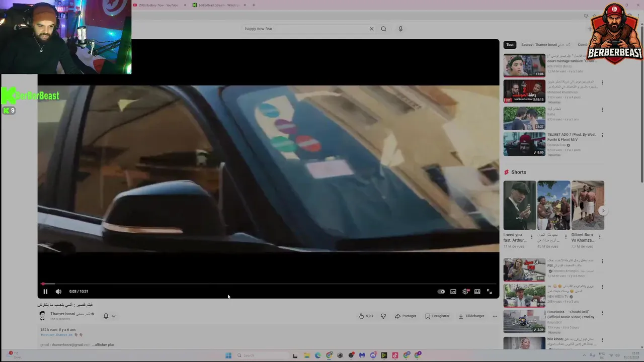Image resolution: width=644 pixels, height=362 pixels.
Task: Turn on subtitles in the player
Action: (453, 292)
